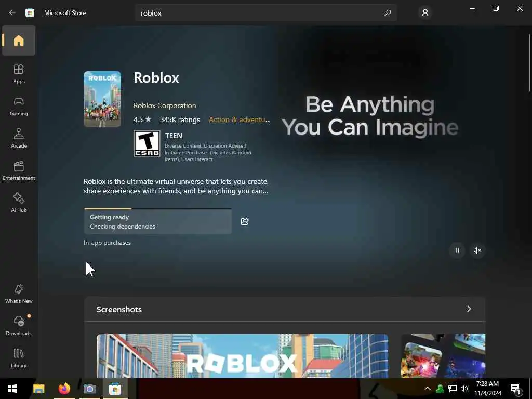Open the Home section in sidebar
Screen dimensions: 532x399
(19, 41)
